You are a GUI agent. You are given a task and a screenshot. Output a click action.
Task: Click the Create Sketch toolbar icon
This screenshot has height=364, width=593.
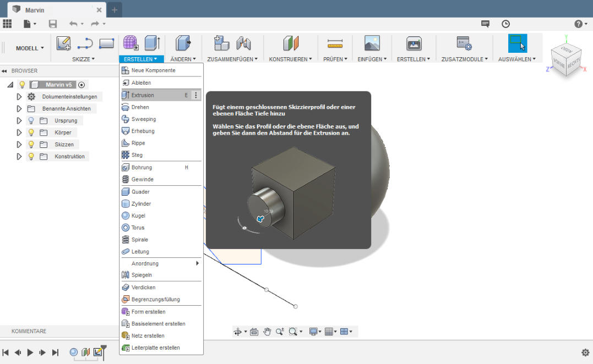coord(64,43)
